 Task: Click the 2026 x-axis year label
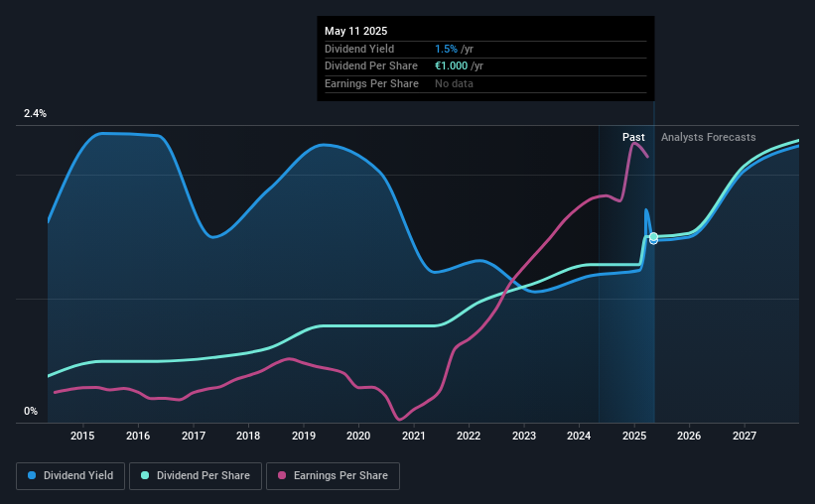point(689,436)
